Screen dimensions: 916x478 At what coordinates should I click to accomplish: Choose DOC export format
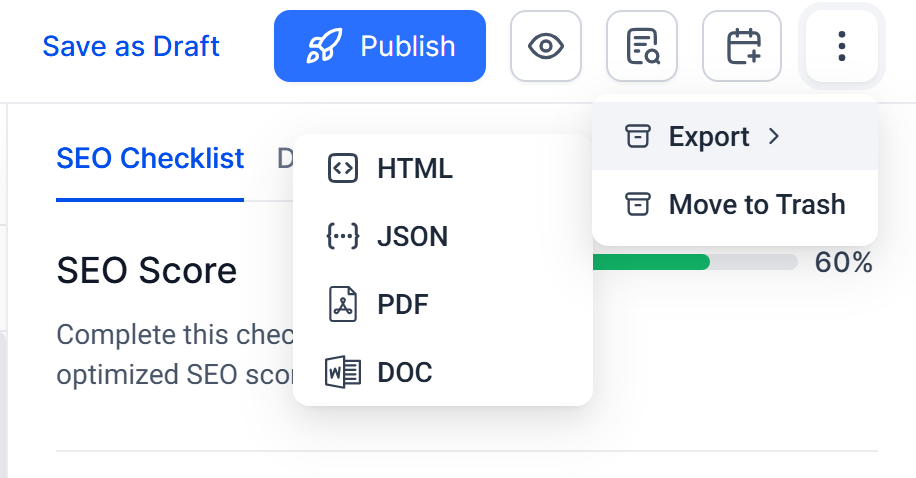click(405, 372)
